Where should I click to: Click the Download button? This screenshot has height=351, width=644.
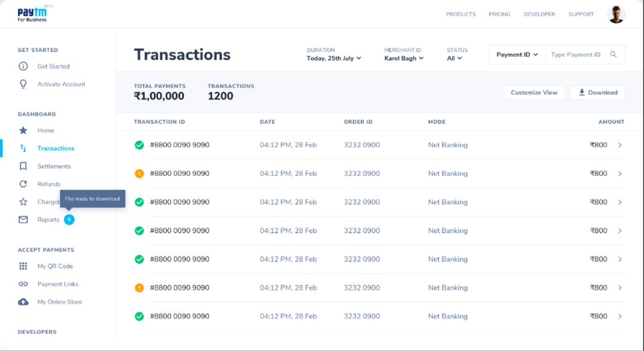[x=597, y=92]
